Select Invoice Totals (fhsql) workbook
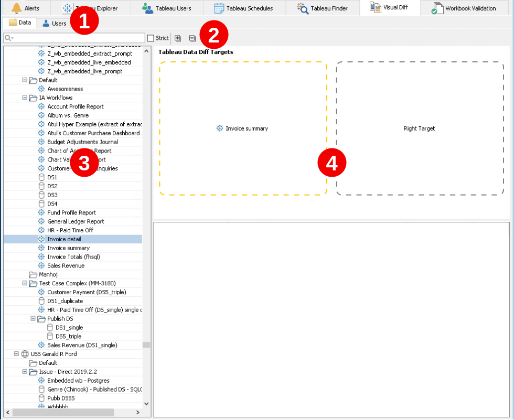The image size is (514, 420). tap(73, 257)
